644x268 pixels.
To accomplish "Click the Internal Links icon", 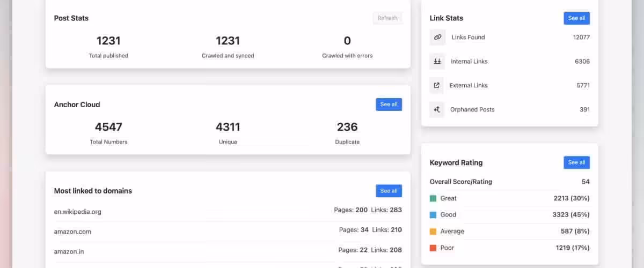I will 437,62.
